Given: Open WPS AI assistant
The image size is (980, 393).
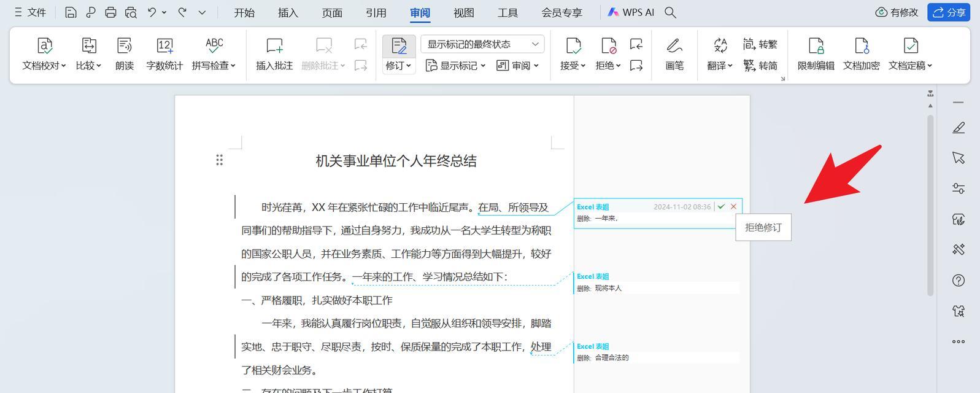Looking at the screenshot, I should [631, 12].
